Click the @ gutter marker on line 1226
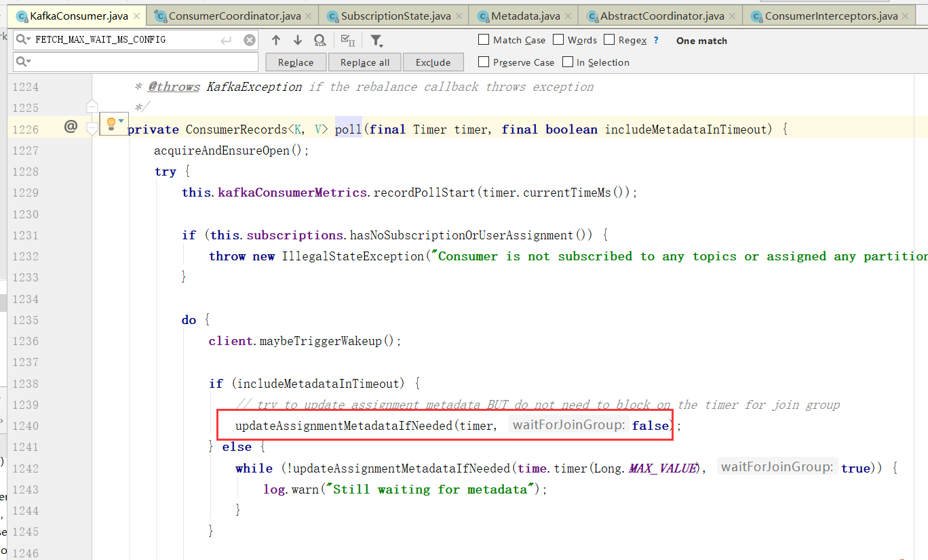928x560 pixels. click(x=71, y=126)
